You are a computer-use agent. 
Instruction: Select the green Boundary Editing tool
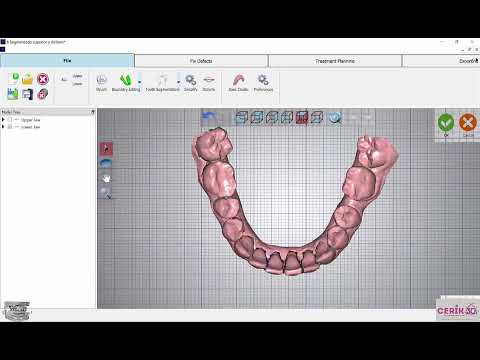[126, 82]
